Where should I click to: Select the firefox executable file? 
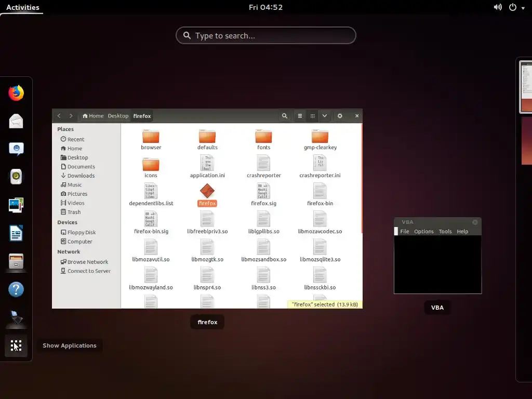pyautogui.click(x=207, y=195)
